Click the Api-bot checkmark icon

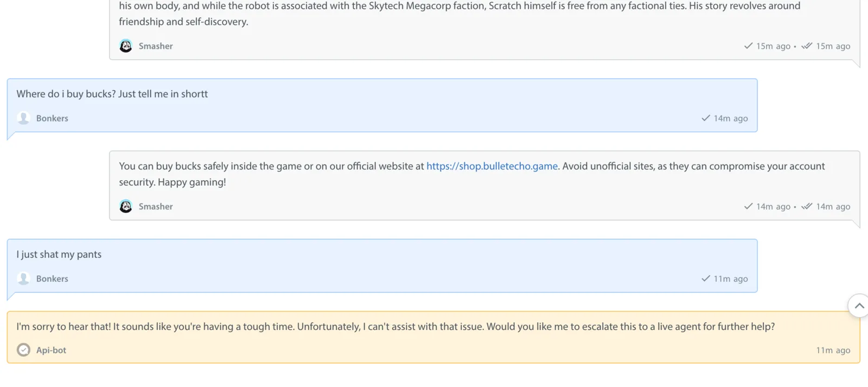click(23, 350)
